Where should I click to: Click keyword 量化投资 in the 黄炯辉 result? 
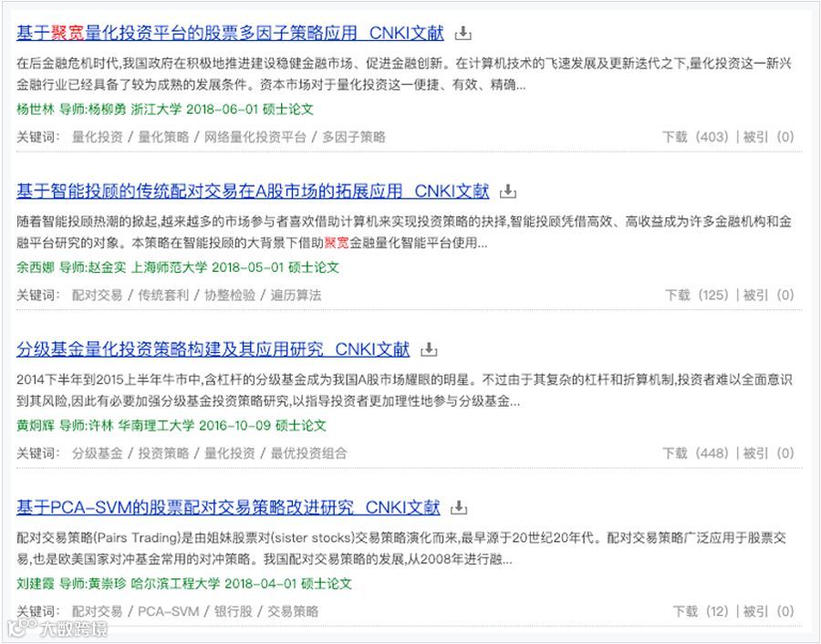click(229, 453)
